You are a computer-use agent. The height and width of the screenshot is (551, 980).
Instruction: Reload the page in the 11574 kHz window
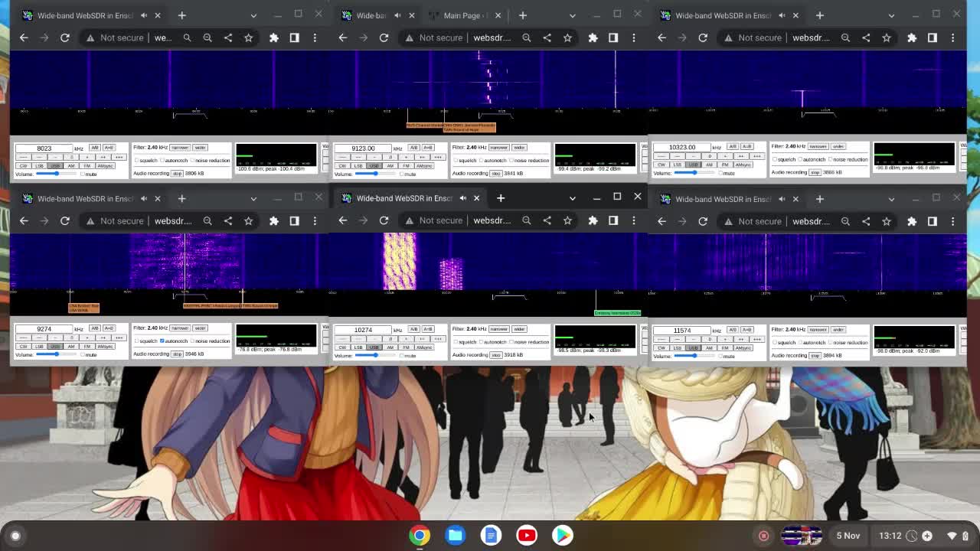(x=703, y=221)
